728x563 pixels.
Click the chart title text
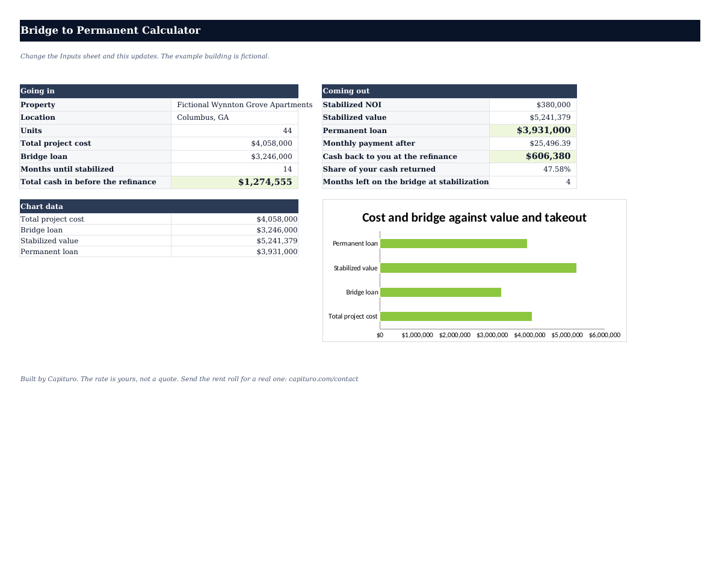tap(474, 217)
